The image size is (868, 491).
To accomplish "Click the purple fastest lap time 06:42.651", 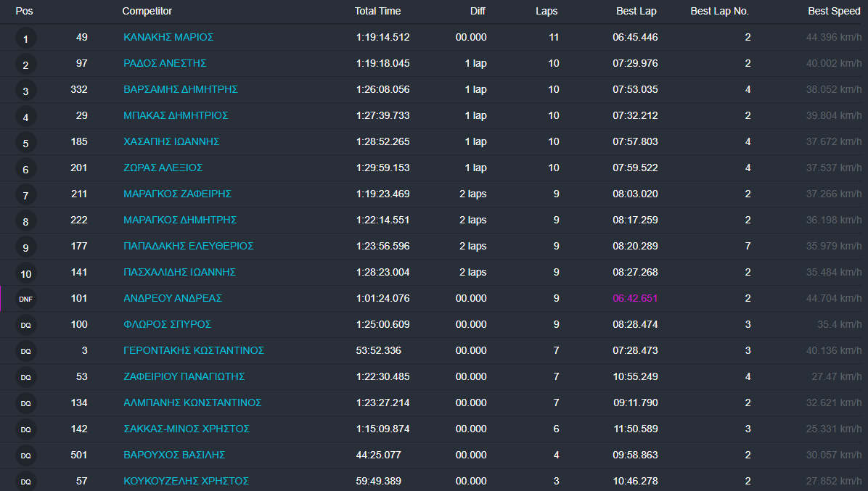I will point(635,298).
